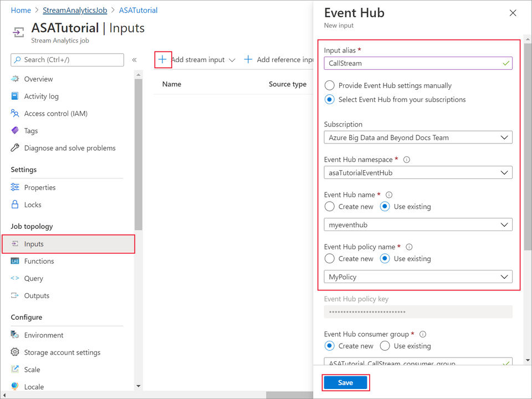
Task: Expand the Add stream input chevron
Action: pos(232,60)
